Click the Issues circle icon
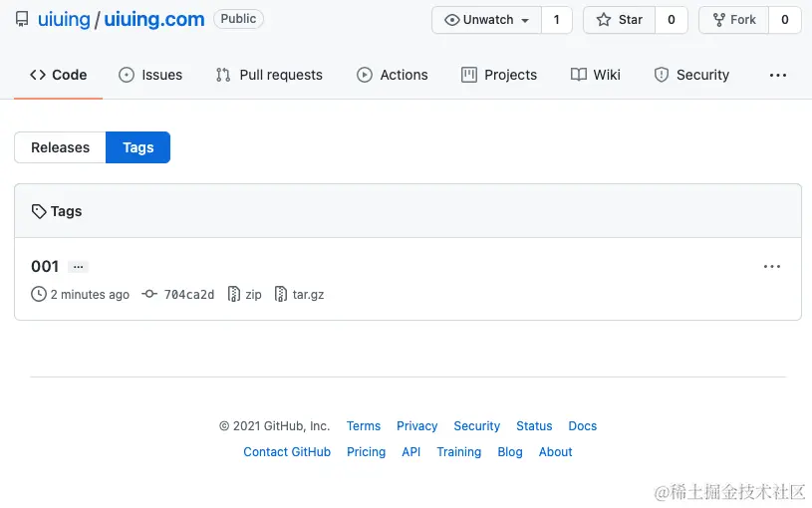 (127, 75)
